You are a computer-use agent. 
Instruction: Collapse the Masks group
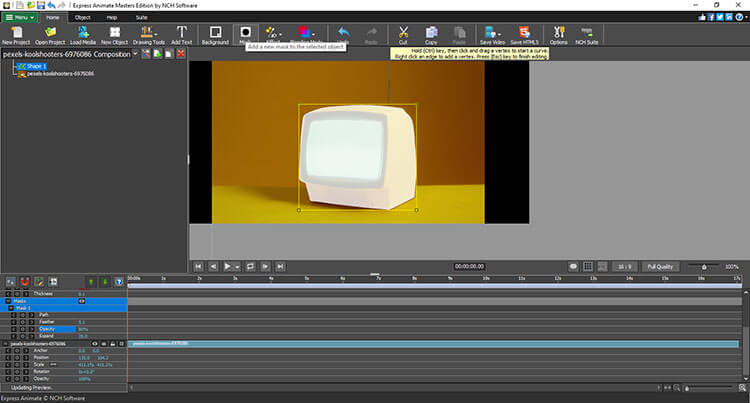8,301
